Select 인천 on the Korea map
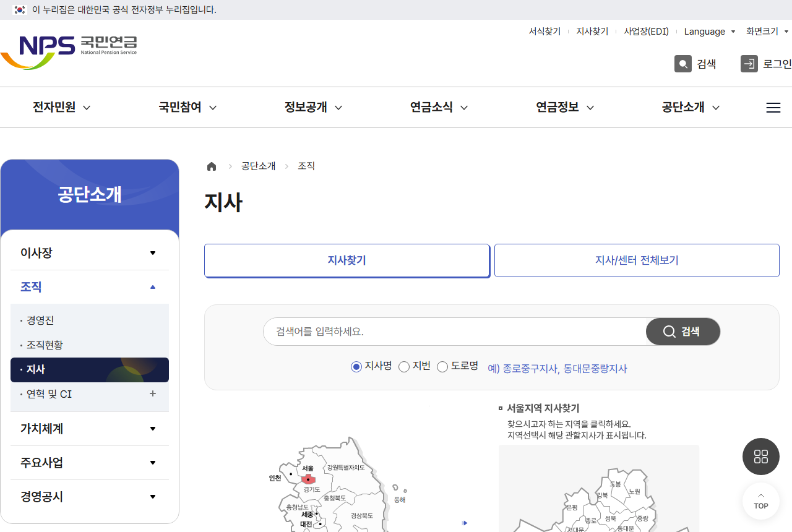Viewport: 792px width, 532px height. 275,478
